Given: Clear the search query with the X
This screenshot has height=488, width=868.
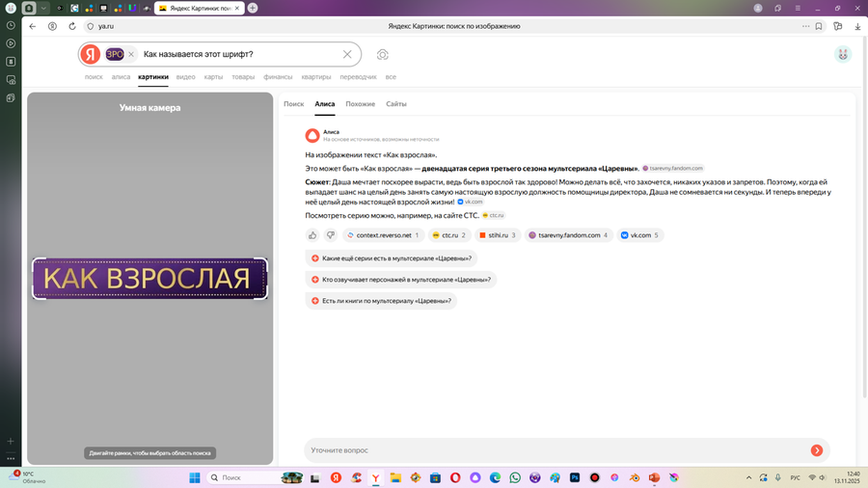Looking at the screenshot, I should point(347,54).
